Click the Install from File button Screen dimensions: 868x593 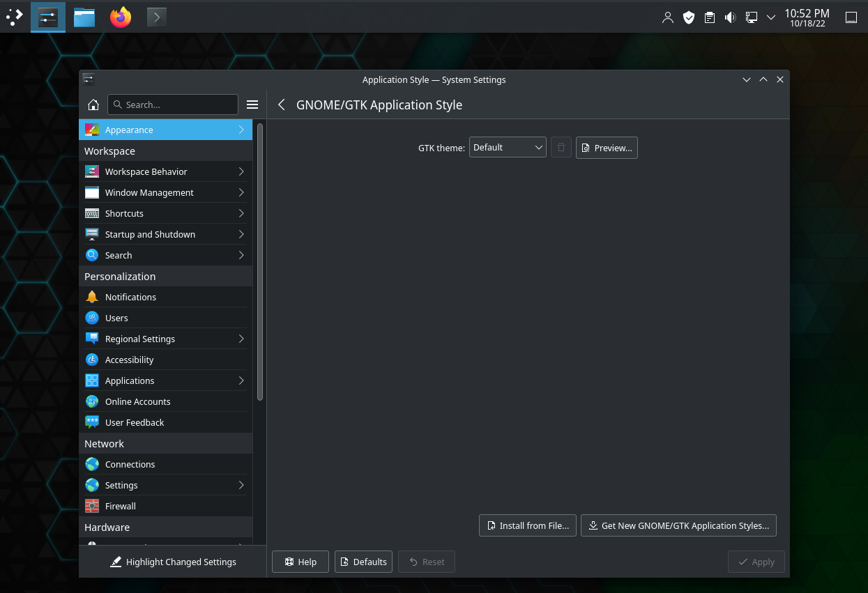point(528,525)
